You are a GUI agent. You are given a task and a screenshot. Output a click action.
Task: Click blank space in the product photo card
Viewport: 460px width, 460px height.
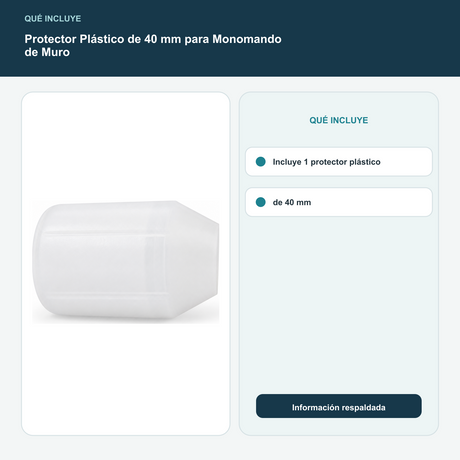pyautogui.click(x=126, y=147)
